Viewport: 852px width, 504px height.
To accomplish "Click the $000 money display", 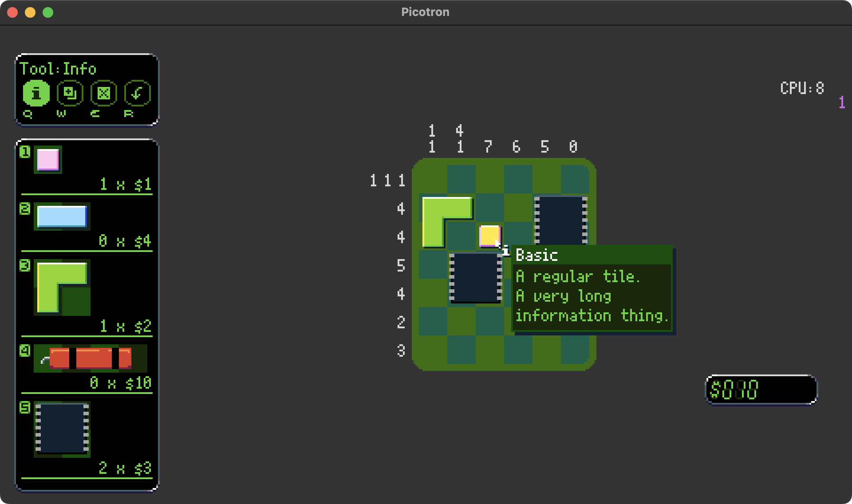I will click(761, 390).
